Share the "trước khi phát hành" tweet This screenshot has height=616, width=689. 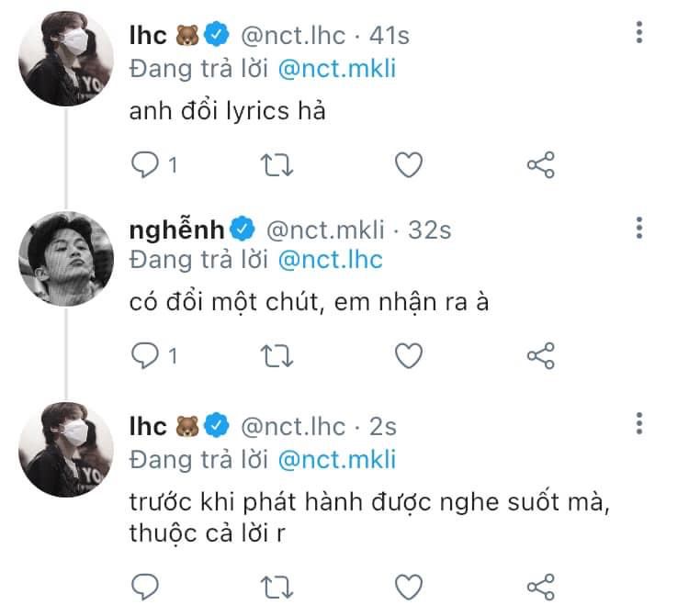click(540, 584)
